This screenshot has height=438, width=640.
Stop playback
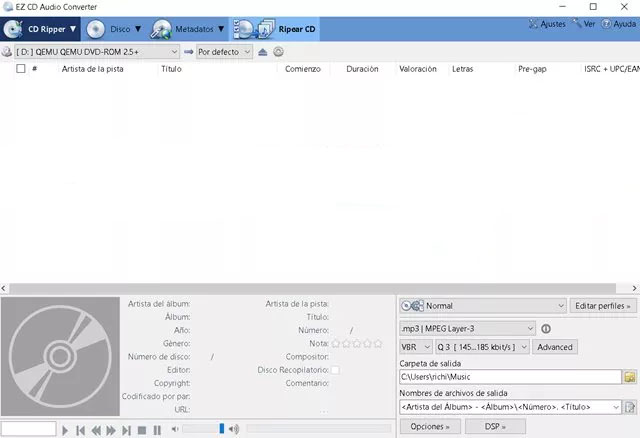pyautogui.click(x=142, y=430)
